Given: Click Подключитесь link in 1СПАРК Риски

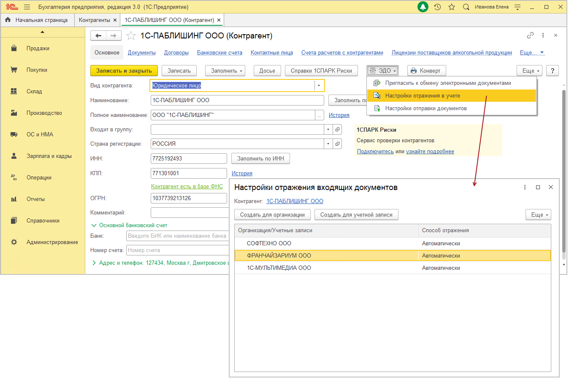Looking at the screenshot, I should [x=375, y=152].
